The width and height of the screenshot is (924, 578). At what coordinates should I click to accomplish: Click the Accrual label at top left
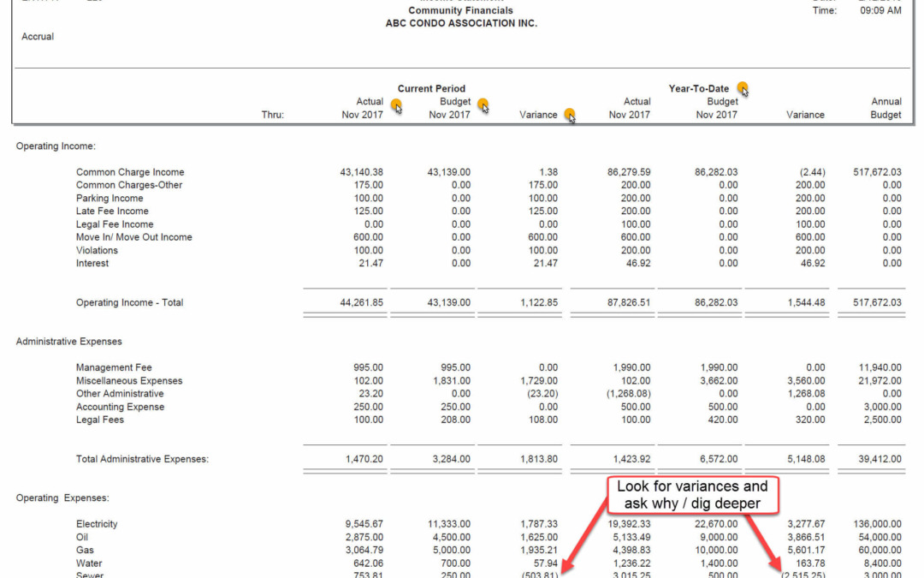[38, 37]
